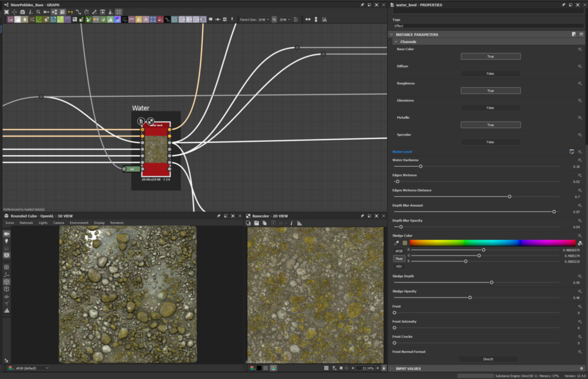Select HSV color mode button
This screenshot has width=588, height=379.
click(x=399, y=266)
